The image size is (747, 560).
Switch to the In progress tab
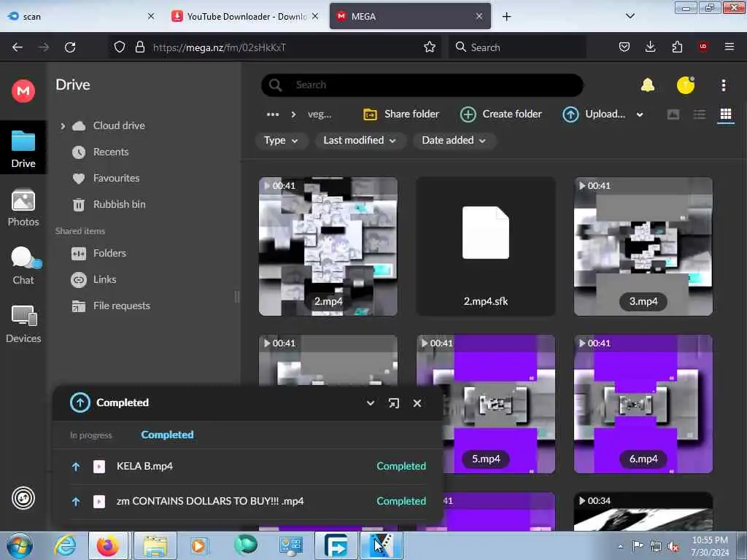[x=91, y=435]
